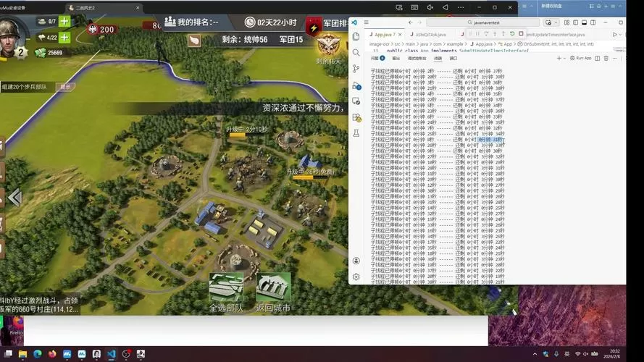644x362 pixels.
Task: Open VS Code Accounts icon
Action: [x=356, y=261]
